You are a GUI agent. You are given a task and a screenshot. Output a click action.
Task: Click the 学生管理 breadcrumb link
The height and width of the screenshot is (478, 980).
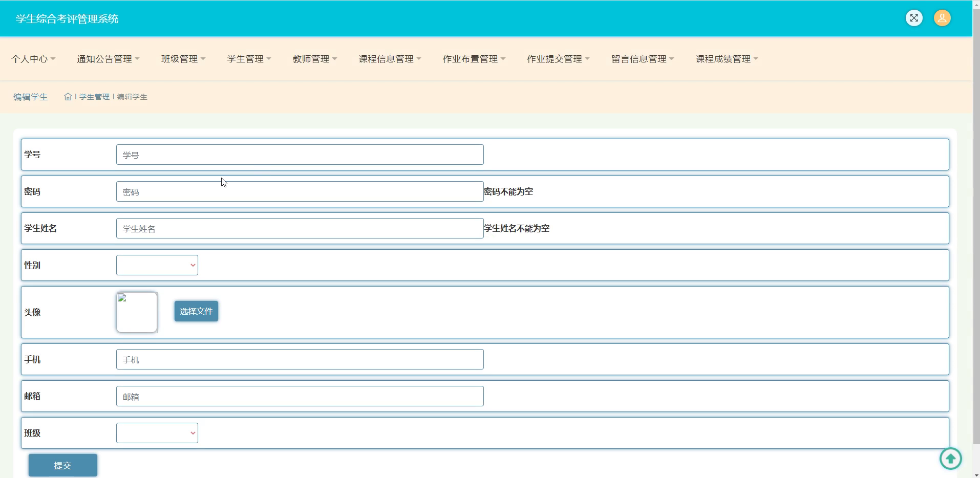94,97
